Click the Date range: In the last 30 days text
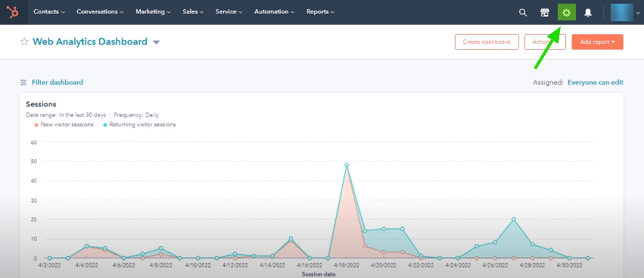Screen dimensions: 644x278 pyautogui.click(x=66, y=116)
